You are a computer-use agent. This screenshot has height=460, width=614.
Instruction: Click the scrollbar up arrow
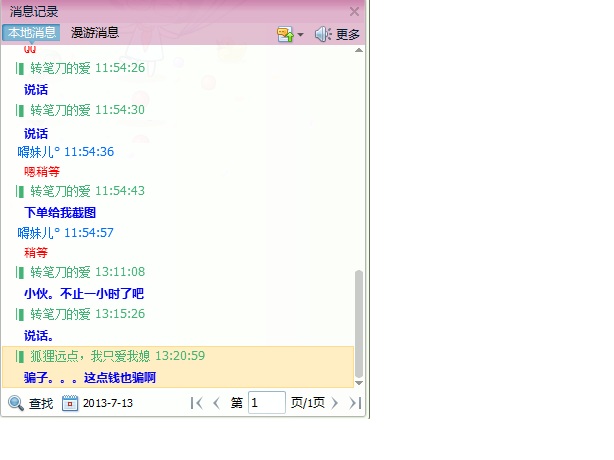tap(359, 51)
